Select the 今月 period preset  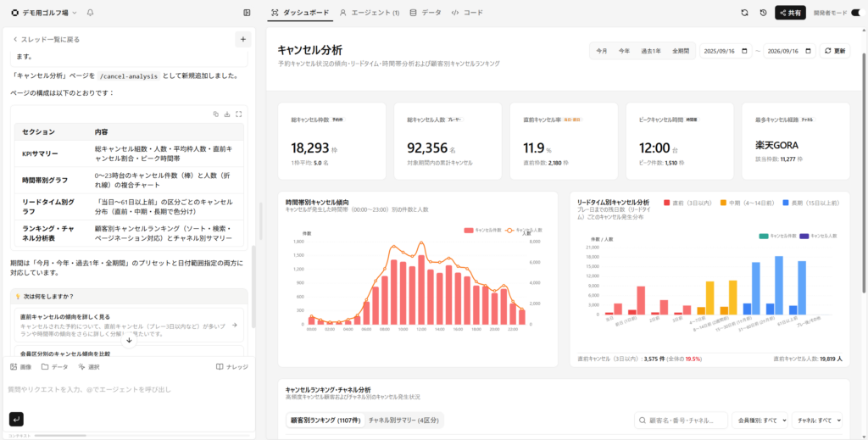pyautogui.click(x=602, y=51)
